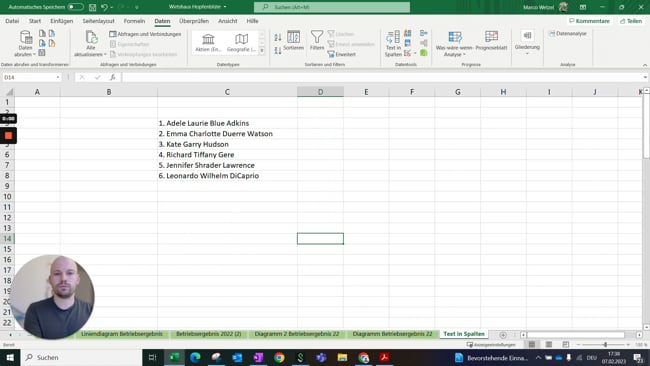This screenshot has width=650, height=366.
Task: Open sheet tab Betriebsergebnis 2022 (2)
Action: tap(209, 334)
